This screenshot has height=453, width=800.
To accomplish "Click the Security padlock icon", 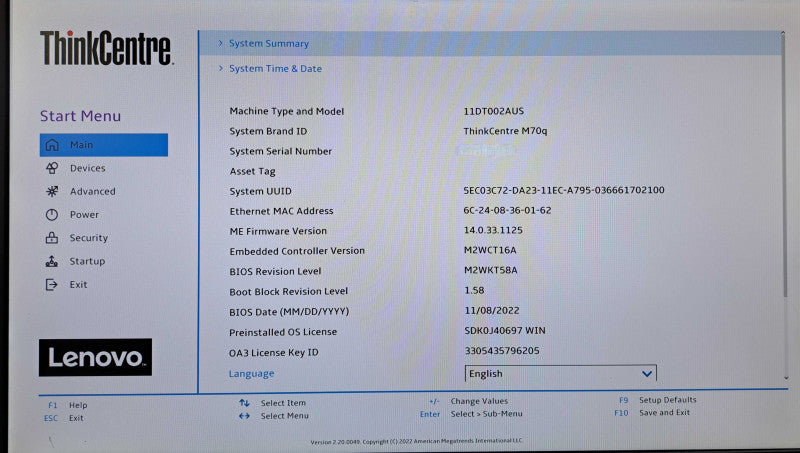I will pos(52,238).
